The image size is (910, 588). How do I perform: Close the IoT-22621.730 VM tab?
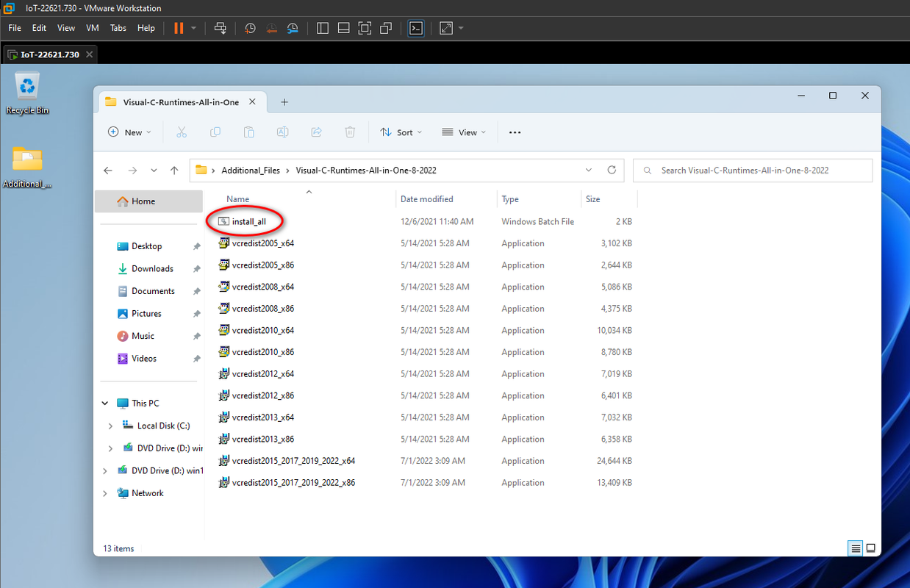(90, 54)
